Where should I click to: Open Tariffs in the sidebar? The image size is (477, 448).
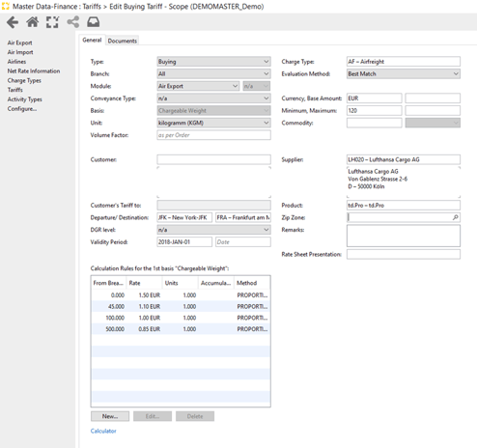(15, 90)
